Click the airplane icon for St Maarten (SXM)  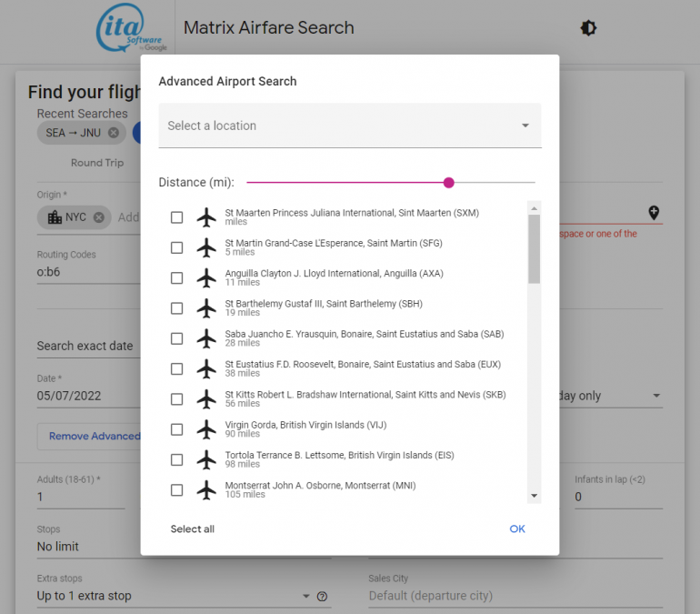pos(207,217)
